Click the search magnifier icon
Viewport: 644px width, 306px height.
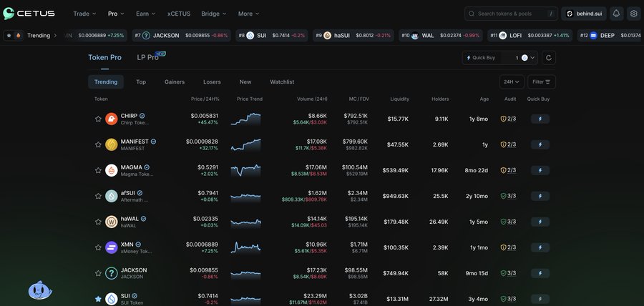472,14
